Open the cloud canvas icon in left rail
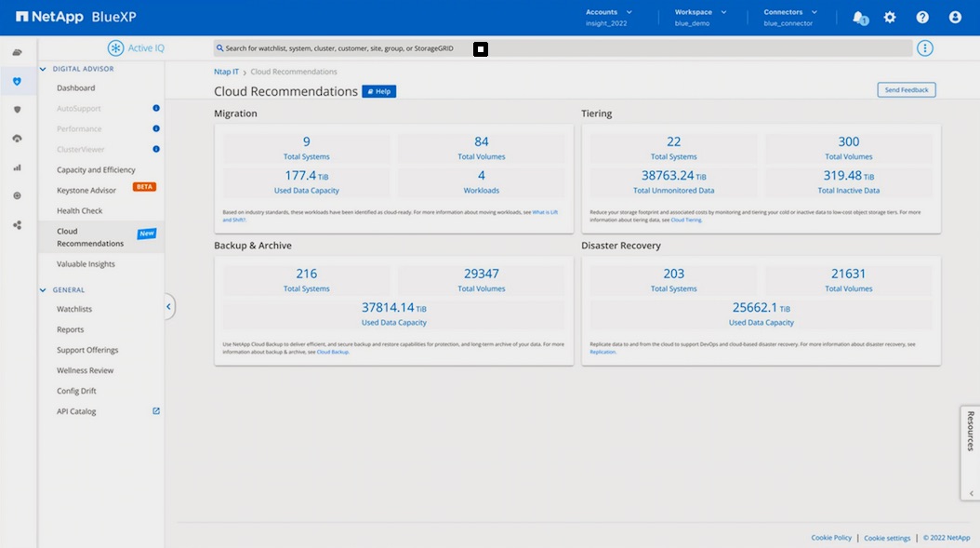Image resolution: width=980 pixels, height=548 pixels. (18, 52)
